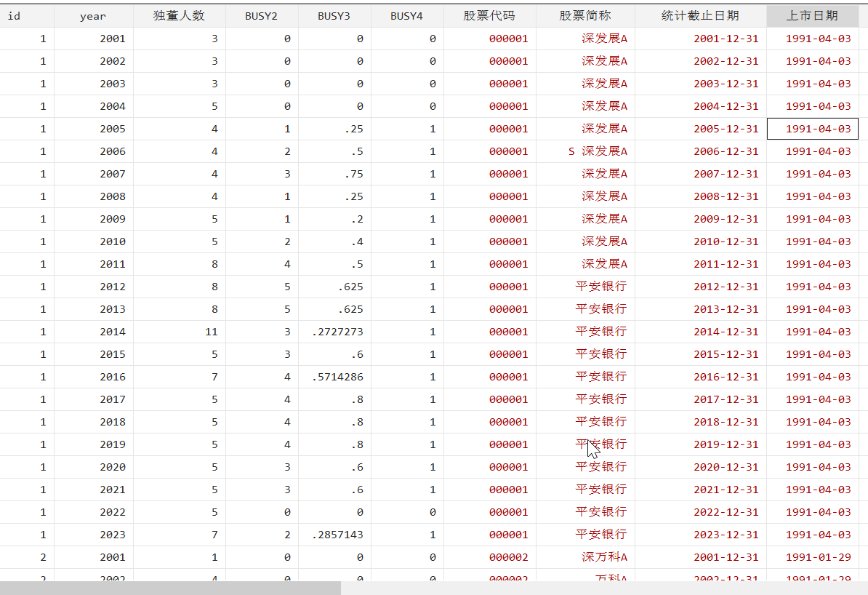Click the date cell 2021-12-31
This screenshot has height=595, width=868.
[x=700, y=490]
